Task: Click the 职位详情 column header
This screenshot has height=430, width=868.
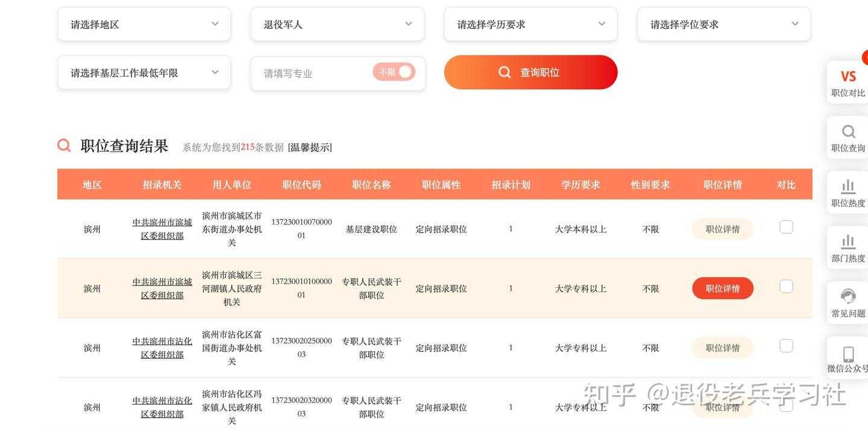Action: (723, 185)
